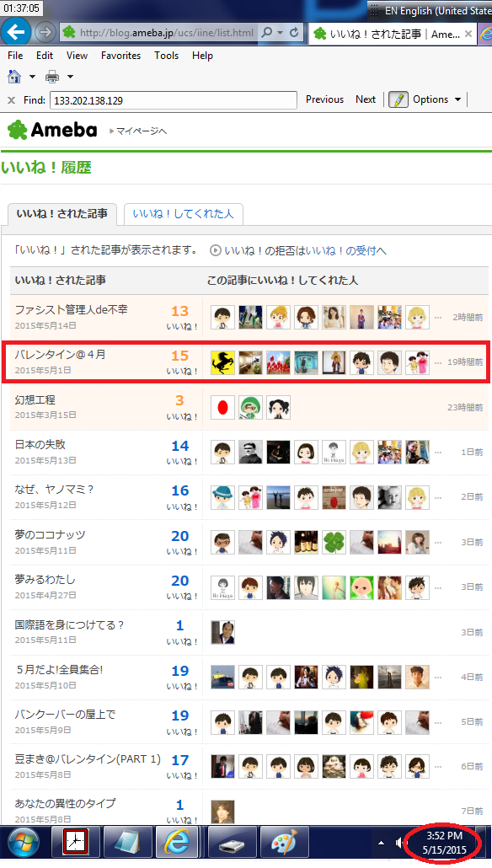Click the Next button in Find bar
The image size is (492, 868).
point(366,99)
